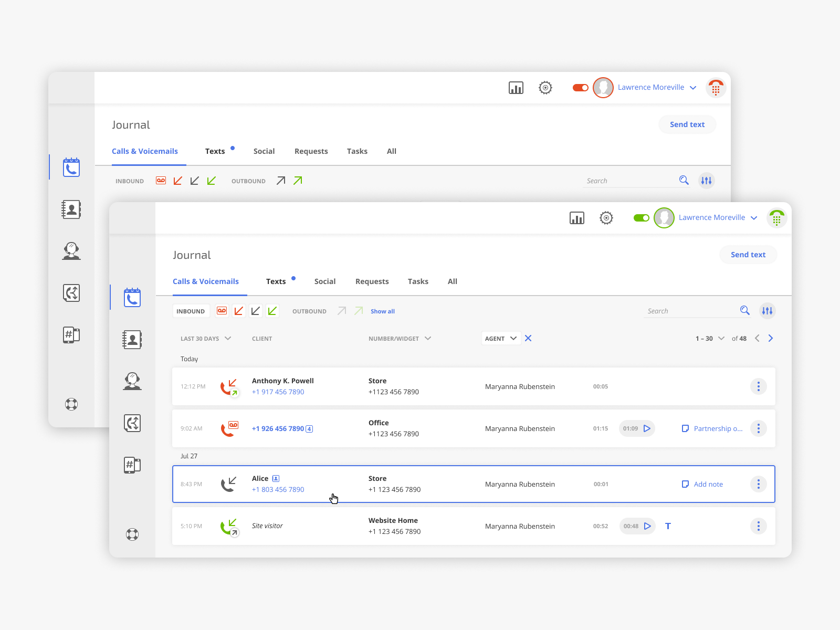The width and height of the screenshot is (840, 630).
Task: Click the Show all filters link
Action: (382, 311)
